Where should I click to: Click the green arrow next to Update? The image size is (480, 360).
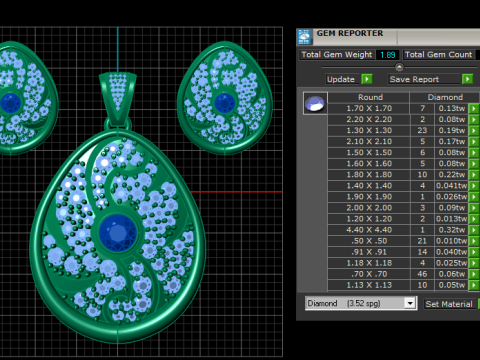point(367,79)
